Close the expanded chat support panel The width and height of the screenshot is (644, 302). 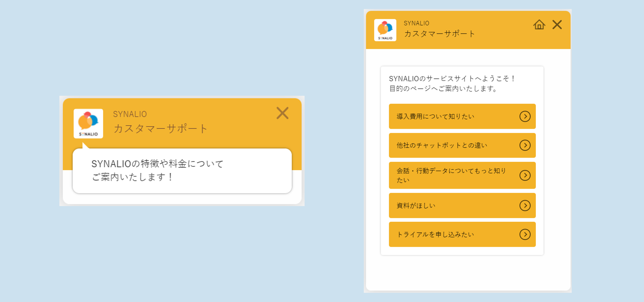[x=557, y=25]
